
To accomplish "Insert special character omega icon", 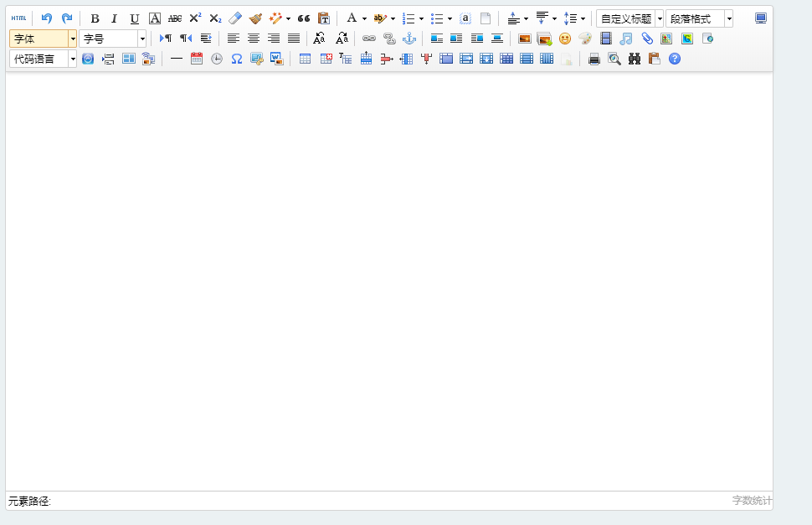I will point(237,59).
